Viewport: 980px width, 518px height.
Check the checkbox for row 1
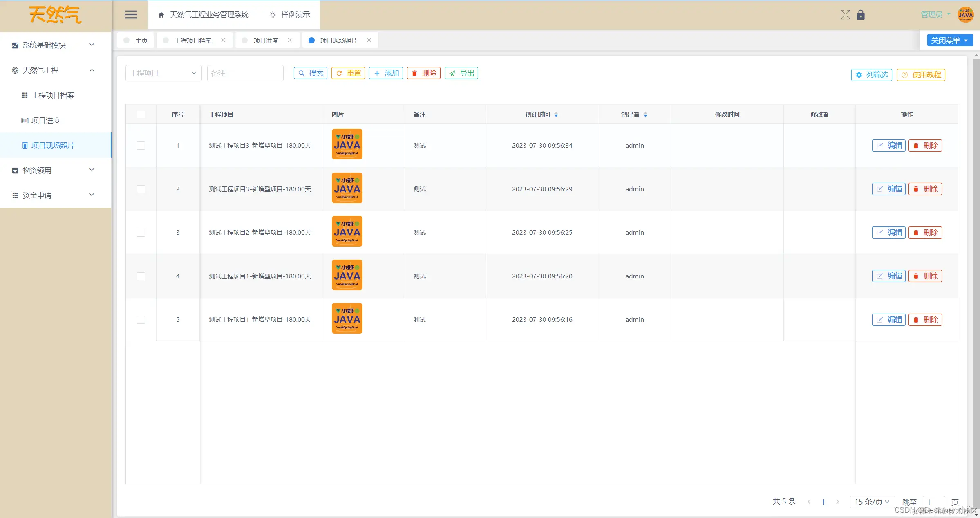[141, 146]
